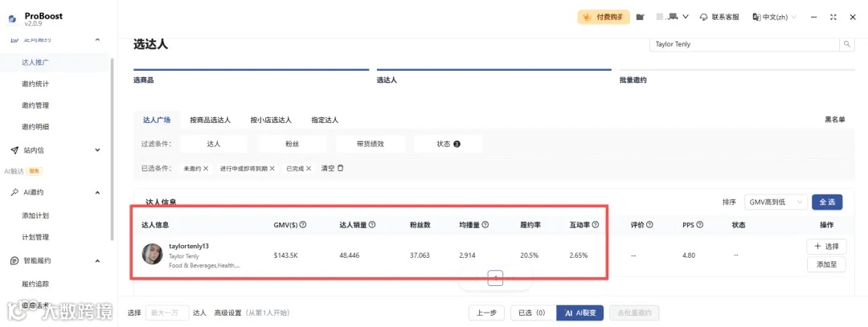Image resolution: width=868 pixels, height=327 pixels.
Task: Click the translate icon beside 中文(zh)
Action: [x=757, y=17]
